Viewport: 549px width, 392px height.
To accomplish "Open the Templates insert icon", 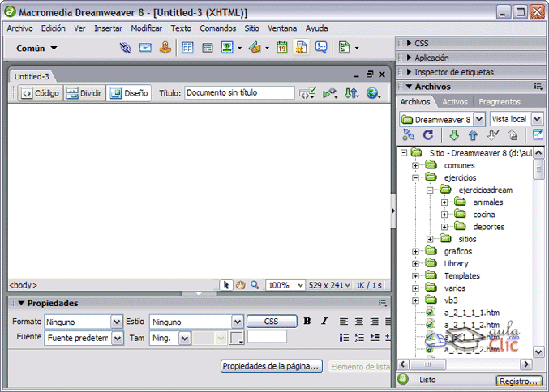I will coord(345,48).
